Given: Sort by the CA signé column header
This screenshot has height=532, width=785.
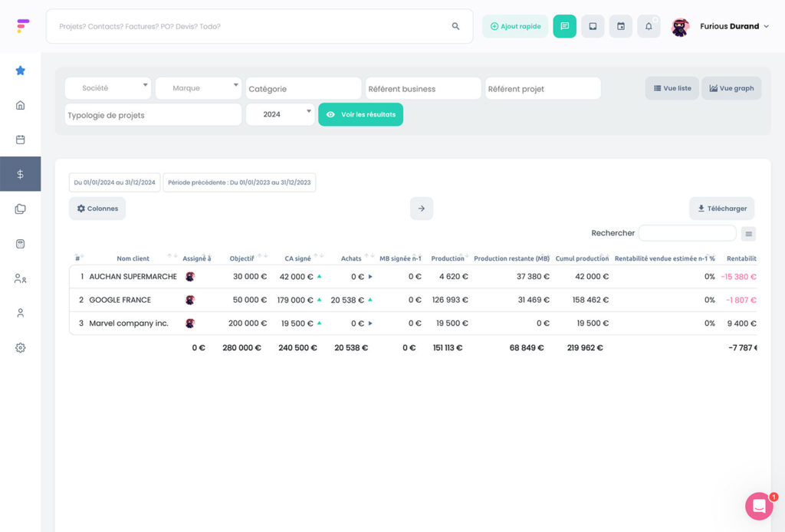Looking at the screenshot, I should (297, 258).
